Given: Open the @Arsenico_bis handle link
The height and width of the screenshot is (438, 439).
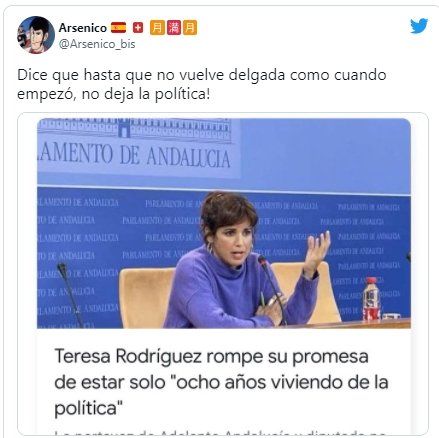Looking at the screenshot, I should coord(97,44).
